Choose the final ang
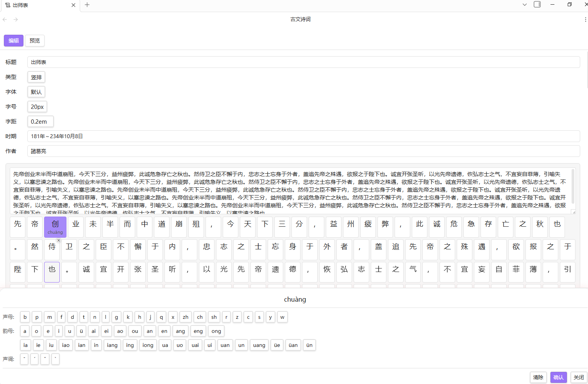588x384 pixels. tap(181, 331)
